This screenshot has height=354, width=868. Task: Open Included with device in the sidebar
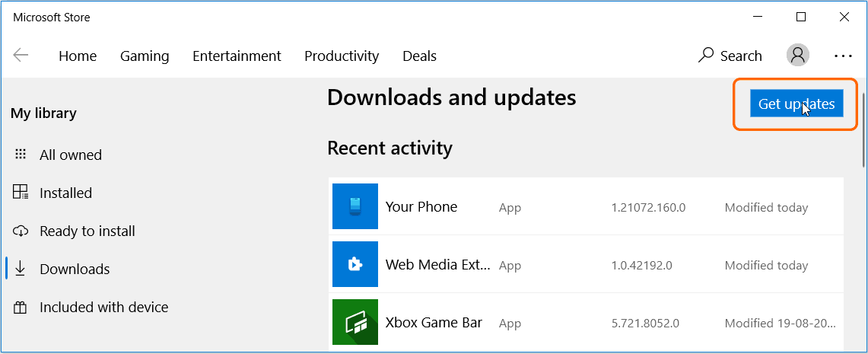coord(104,307)
